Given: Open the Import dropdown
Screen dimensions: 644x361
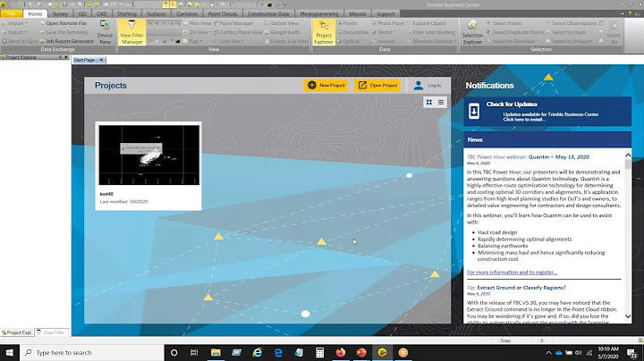Looking at the screenshot, I should pos(15,23).
